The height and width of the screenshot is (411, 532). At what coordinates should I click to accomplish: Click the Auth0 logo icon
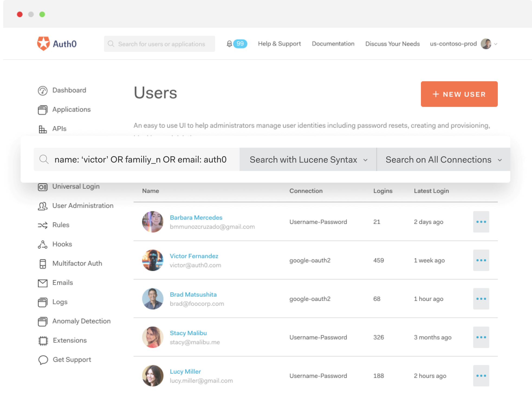tap(43, 43)
